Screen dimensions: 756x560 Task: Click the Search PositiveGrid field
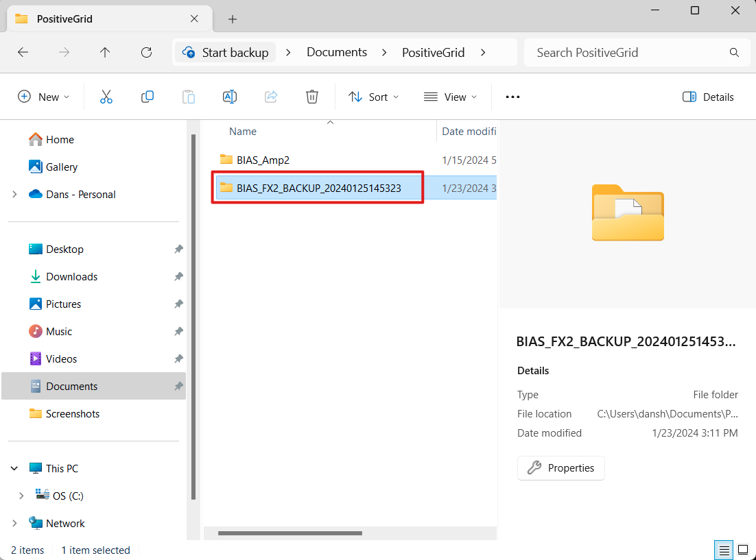pyautogui.click(x=628, y=52)
